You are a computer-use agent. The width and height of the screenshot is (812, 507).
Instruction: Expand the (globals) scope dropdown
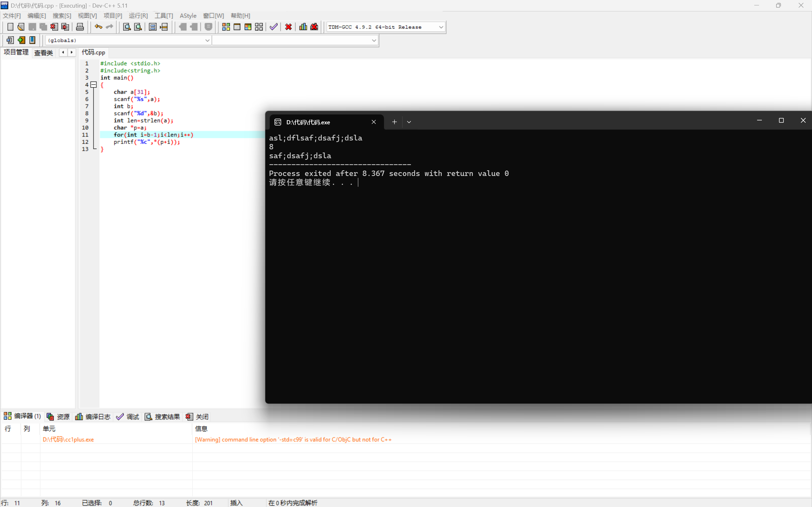pyautogui.click(x=207, y=41)
